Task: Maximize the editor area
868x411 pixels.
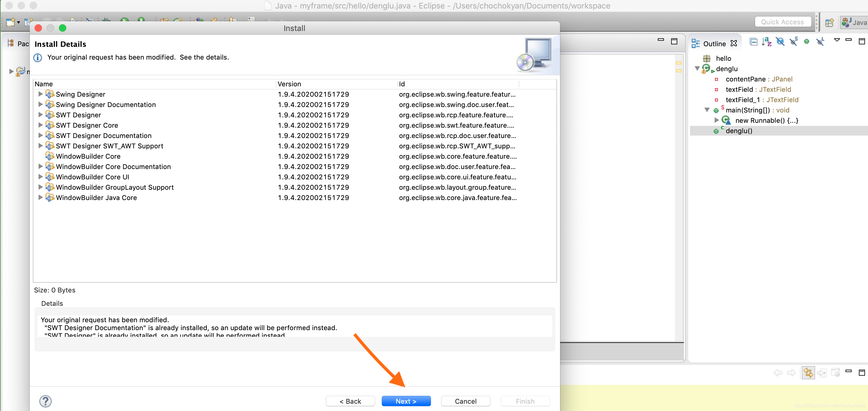Action: coord(674,41)
